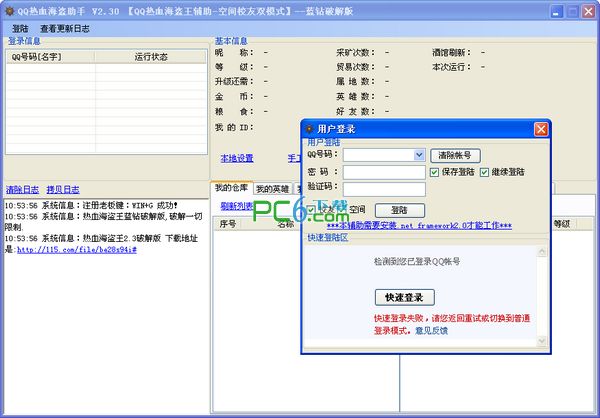This screenshot has height=418, width=600.
Task: Expand the QQ号码 dropdown arrow
Action: coord(419,155)
